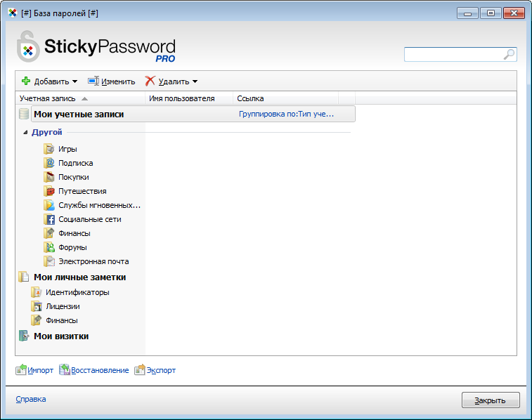Click the Электронная почта envelope icon
Image resolution: width=532 pixels, height=420 pixels.
(x=49, y=261)
